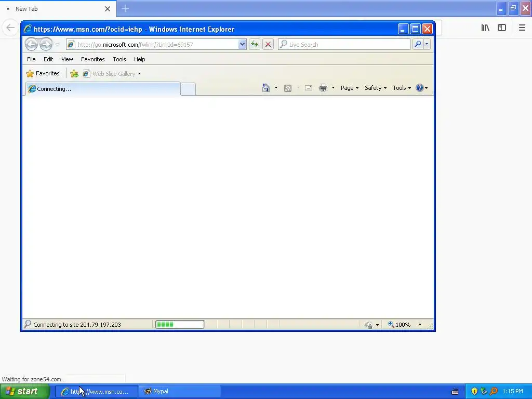Open a new tab in Mypal

coord(125,8)
